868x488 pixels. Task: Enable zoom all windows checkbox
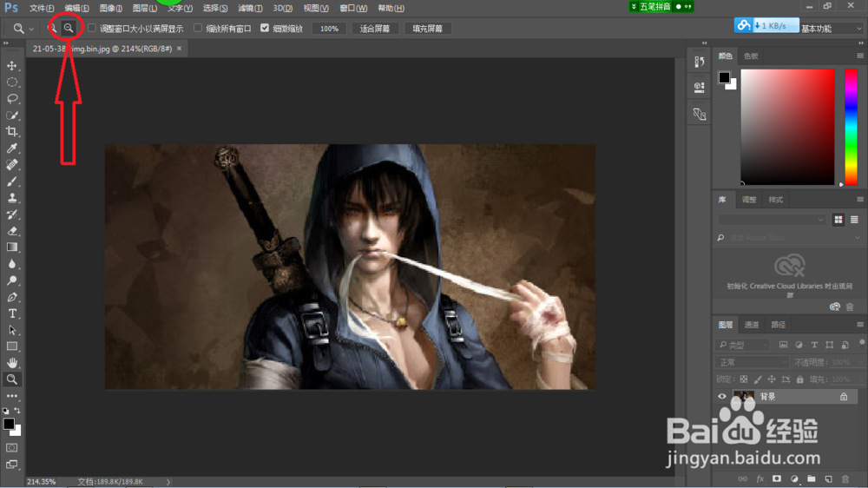[x=198, y=28]
